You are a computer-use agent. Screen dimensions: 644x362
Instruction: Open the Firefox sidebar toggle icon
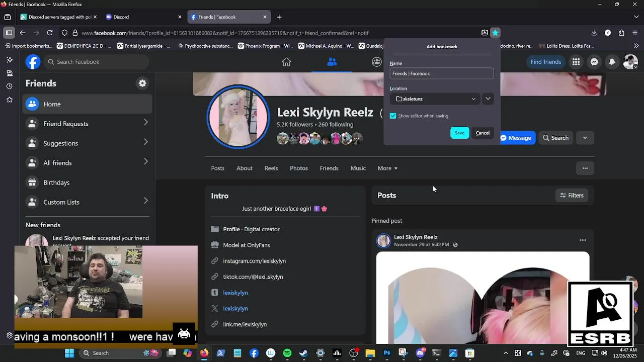coord(9,33)
